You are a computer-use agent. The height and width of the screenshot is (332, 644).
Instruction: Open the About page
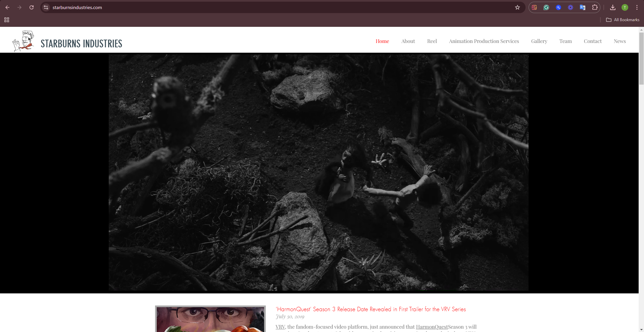click(408, 41)
